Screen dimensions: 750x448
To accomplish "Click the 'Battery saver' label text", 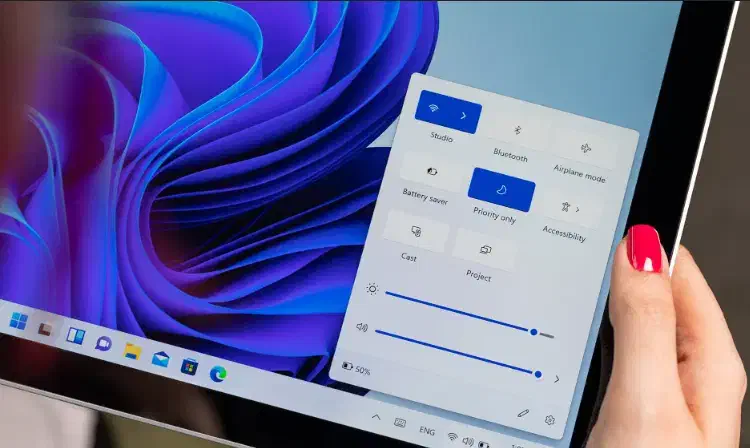I will tap(425, 197).
